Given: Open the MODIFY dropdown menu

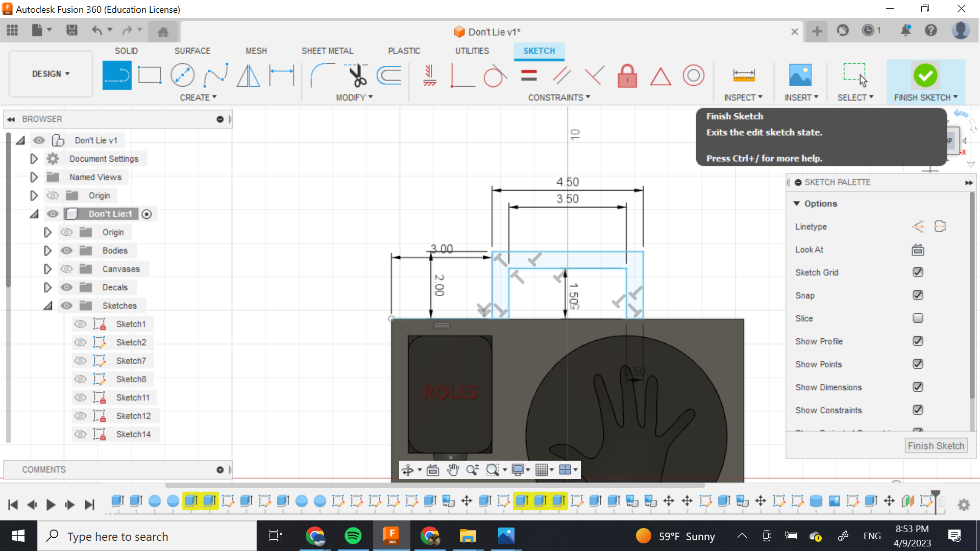Looking at the screenshot, I should tap(354, 97).
